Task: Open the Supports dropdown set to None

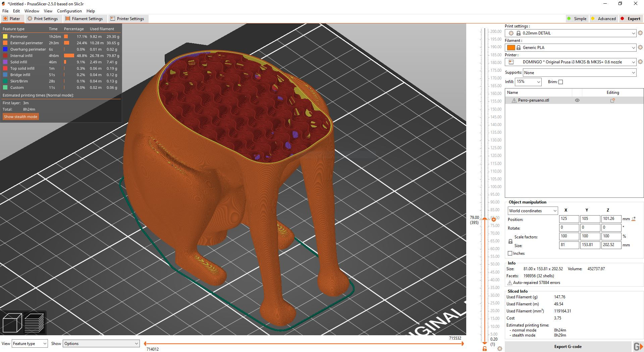Action: pos(579,72)
